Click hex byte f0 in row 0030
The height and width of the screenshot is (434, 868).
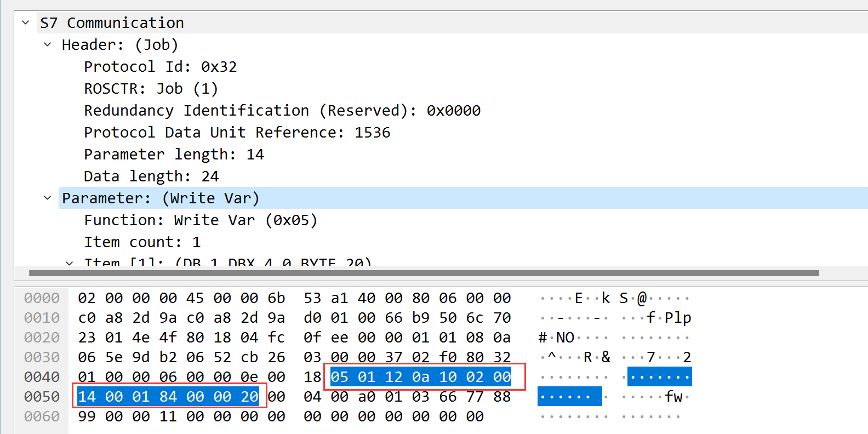coord(448,357)
